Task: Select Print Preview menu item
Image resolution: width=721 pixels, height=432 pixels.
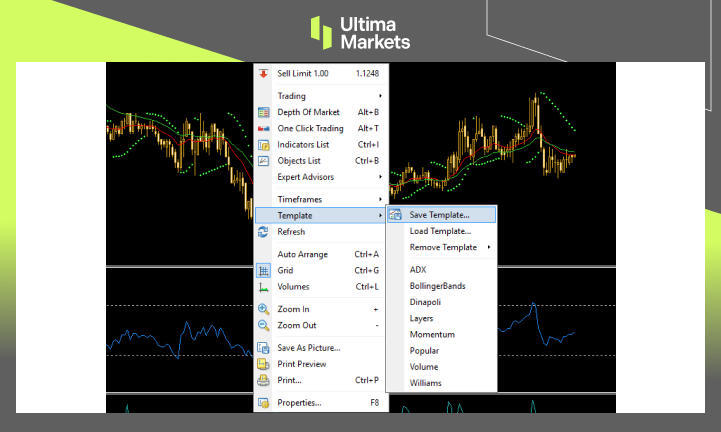Action: 320,364
